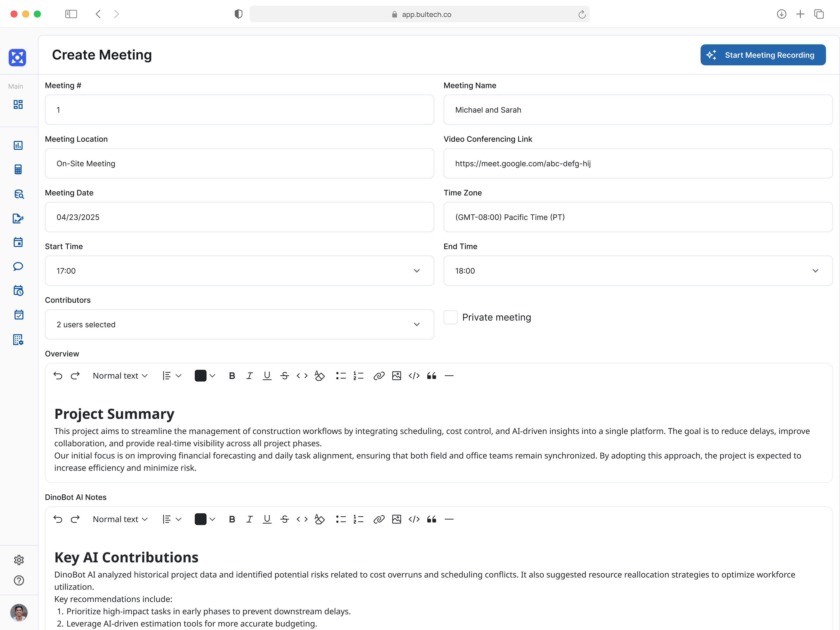
Task: Expand the Contributors users dropdown
Action: click(x=239, y=324)
